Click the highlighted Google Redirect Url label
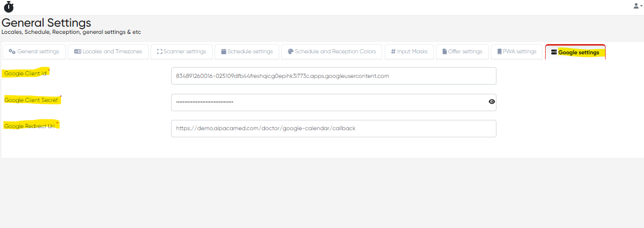This screenshot has width=644, height=228. click(x=30, y=126)
